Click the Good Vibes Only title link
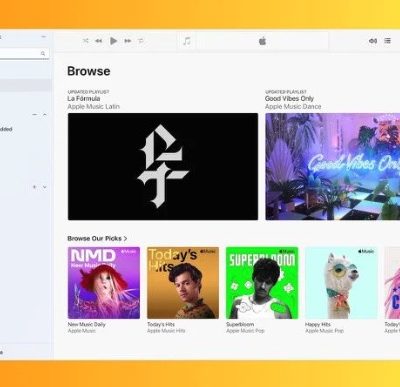The width and height of the screenshot is (400, 387). pyautogui.click(x=289, y=99)
